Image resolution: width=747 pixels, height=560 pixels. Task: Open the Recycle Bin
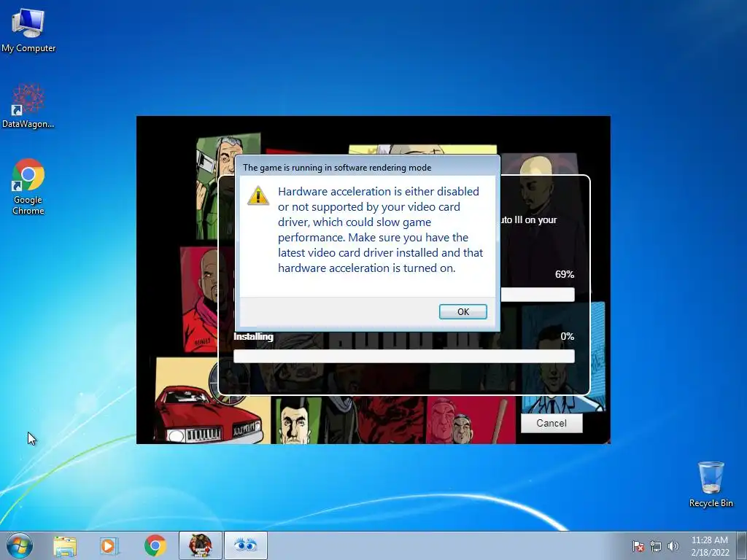coord(711,484)
